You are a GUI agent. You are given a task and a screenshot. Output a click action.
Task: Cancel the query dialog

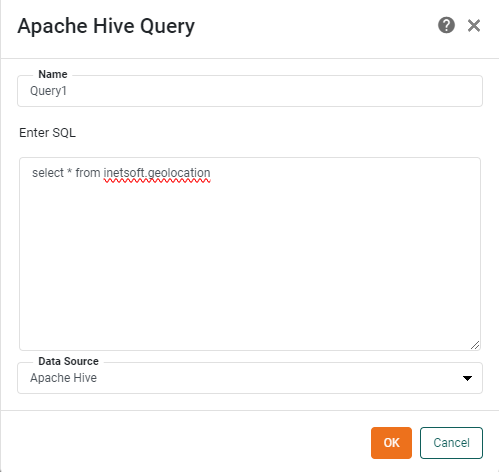[451, 443]
